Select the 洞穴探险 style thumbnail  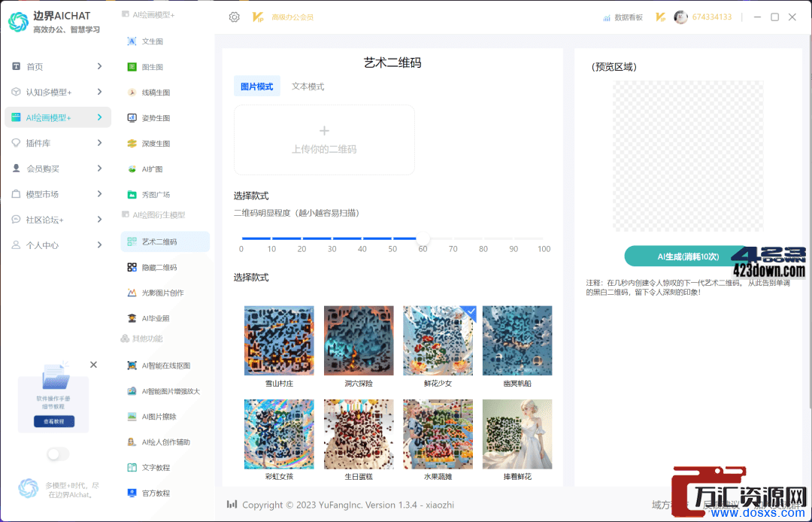coord(359,340)
